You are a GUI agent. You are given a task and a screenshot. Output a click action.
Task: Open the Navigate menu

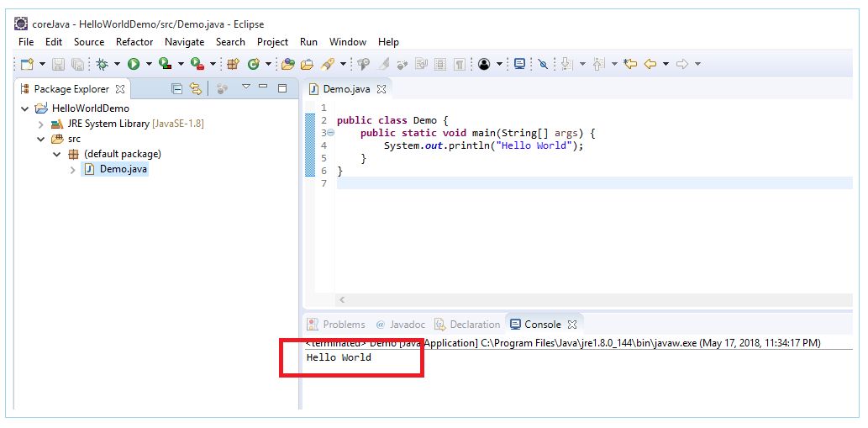pyautogui.click(x=184, y=42)
